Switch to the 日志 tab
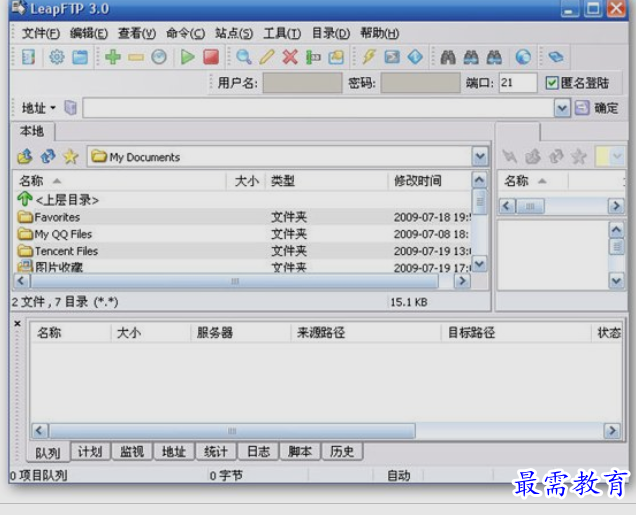Image resolution: width=636 pixels, height=515 pixels. tap(258, 451)
